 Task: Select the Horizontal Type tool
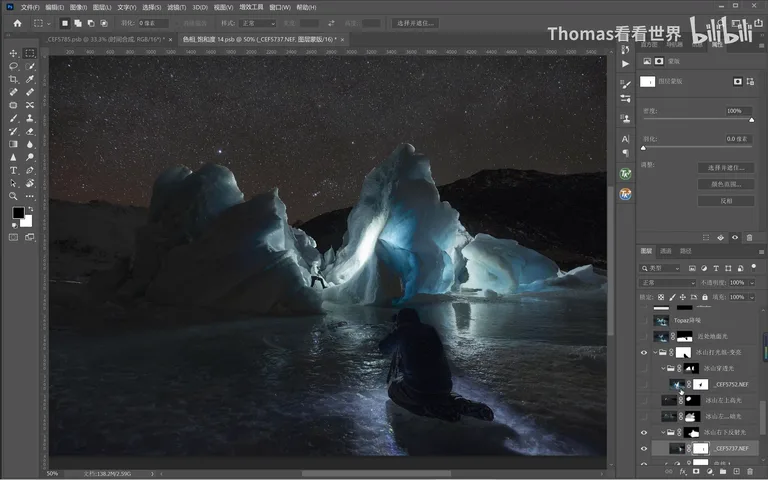(13, 170)
